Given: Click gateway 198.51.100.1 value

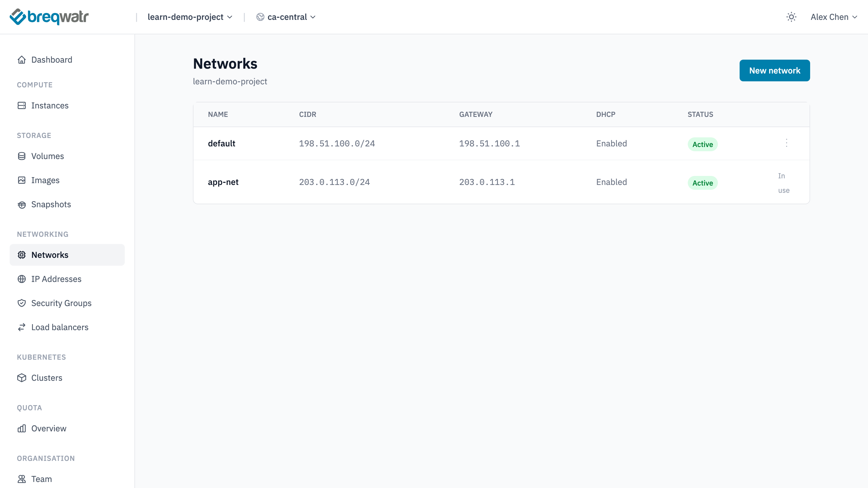Looking at the screenshot, I should click(489, 143).
